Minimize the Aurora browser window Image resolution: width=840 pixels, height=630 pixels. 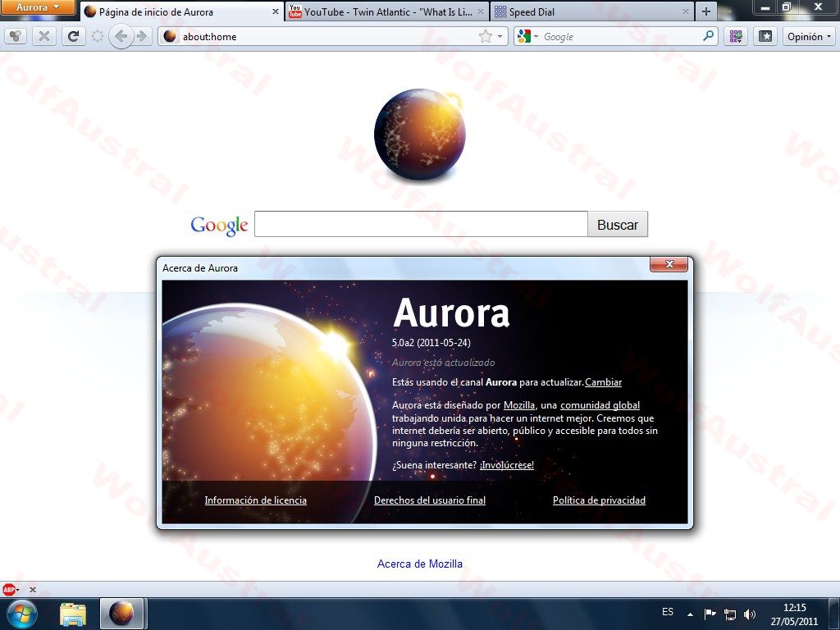coord(765,7)
